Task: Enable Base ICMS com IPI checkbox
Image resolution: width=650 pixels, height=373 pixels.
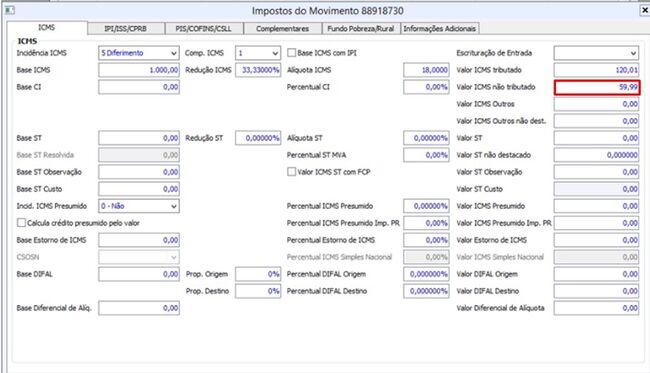Action: [291, 53]
